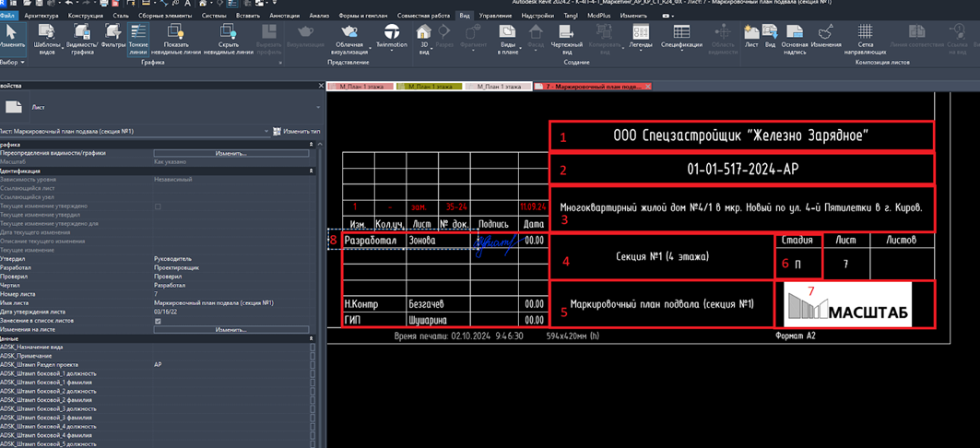
Task: Click Изменить button for Изменения на листе
Action: [231, 329]
